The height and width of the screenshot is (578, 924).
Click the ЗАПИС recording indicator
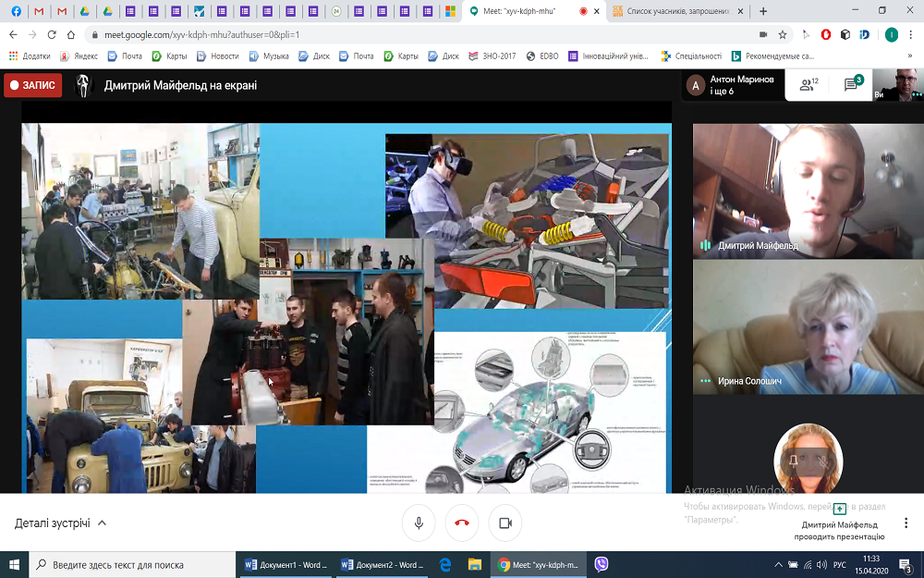pos(33,85)
